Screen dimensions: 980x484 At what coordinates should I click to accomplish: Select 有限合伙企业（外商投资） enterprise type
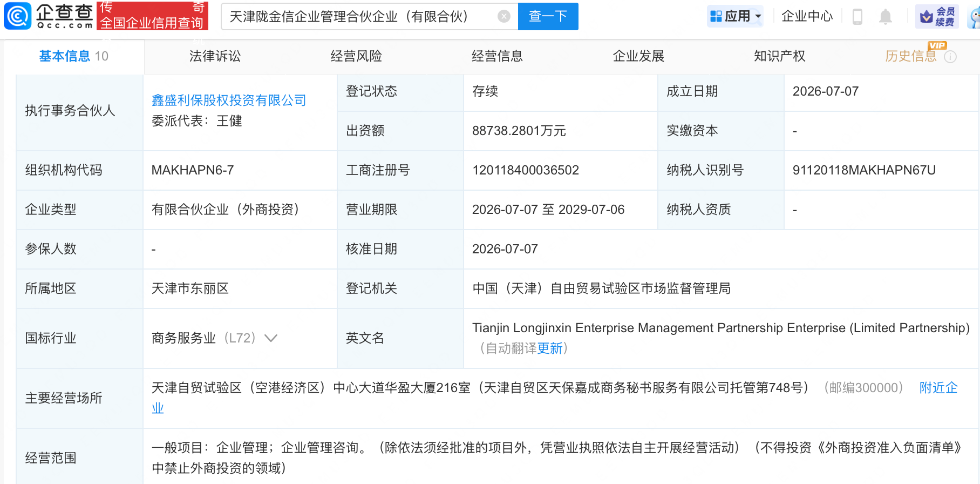click(228, 210)
